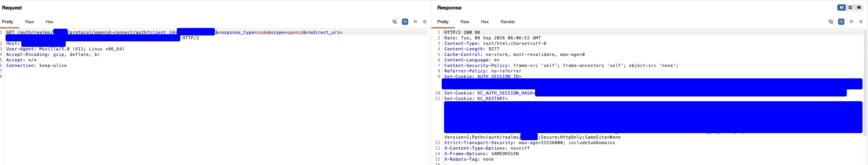Click response_type=code parameter in request URL
This screenshot has height=165, width=868.
point(243,32)
